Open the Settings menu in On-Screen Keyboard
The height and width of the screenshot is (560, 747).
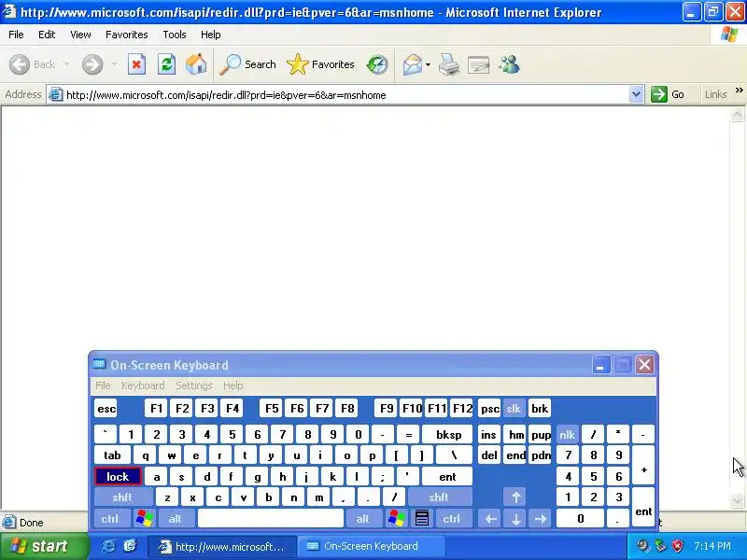pyautogui.click(x=194, y=385)
